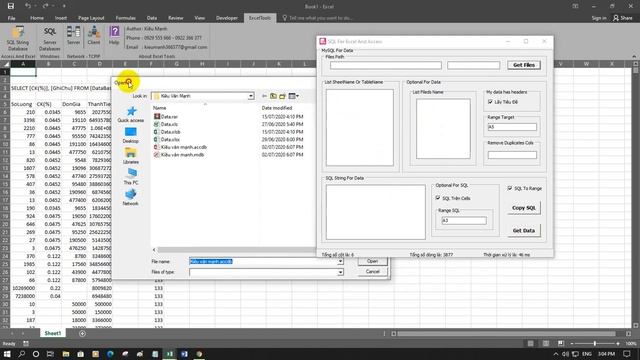Show hidden system tray icons
The height and width of the screenshot is (360, 640).
click(556, 354)
